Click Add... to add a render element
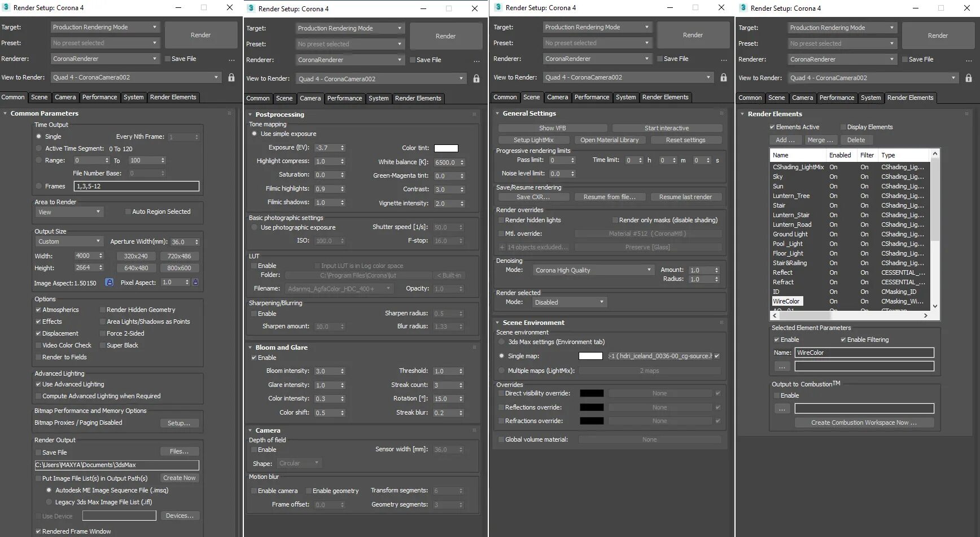The width and height of the screenshot is (980, 537). [x=785, y=140]
